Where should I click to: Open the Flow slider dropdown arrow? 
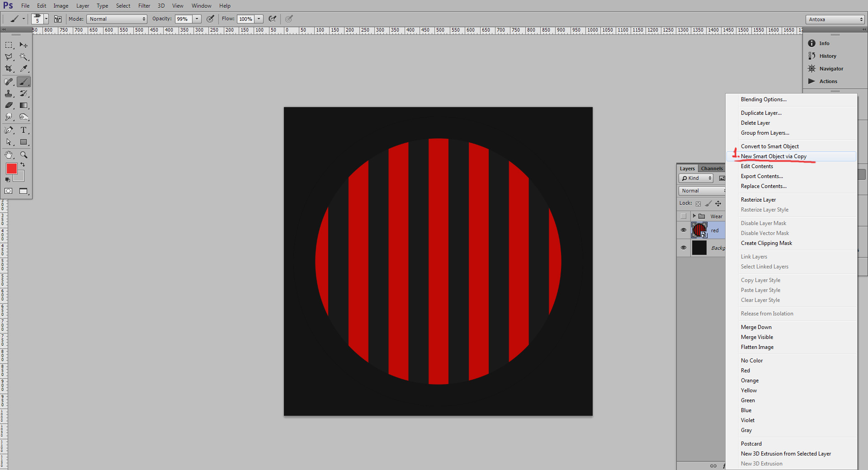(x=259, y=19)
